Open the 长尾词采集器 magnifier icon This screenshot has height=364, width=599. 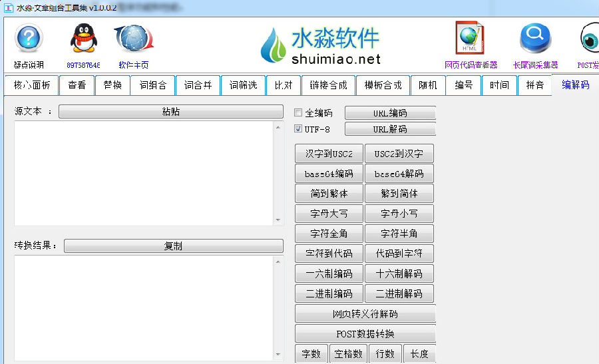tap(535, 38)
